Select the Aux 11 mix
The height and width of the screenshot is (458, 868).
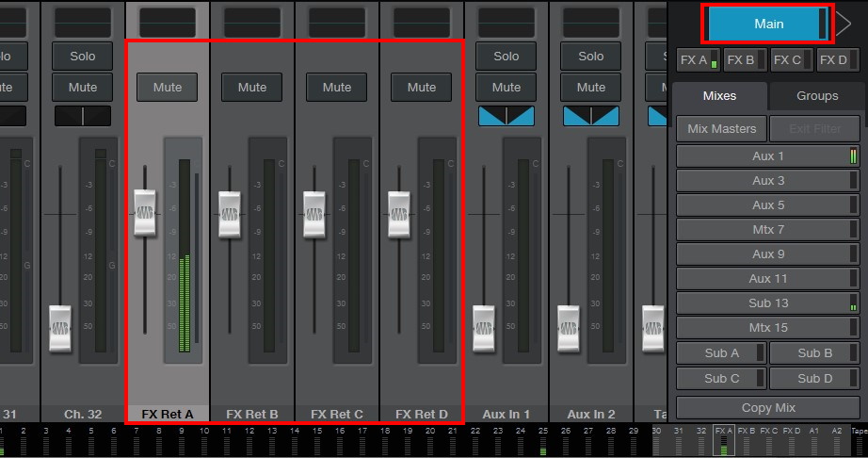(768, 279)
